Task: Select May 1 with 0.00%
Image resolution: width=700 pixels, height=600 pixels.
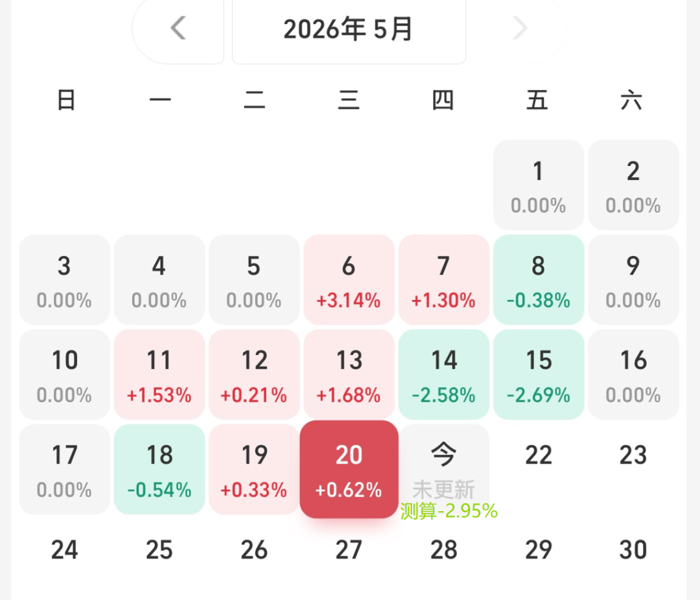Action: (539, 185)
